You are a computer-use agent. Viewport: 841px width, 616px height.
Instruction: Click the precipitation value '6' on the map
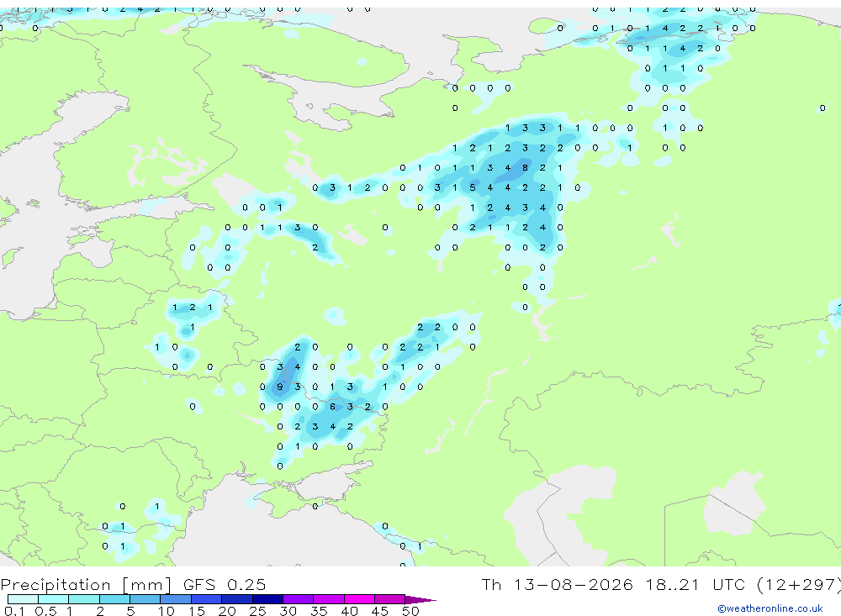pos(332,407)
